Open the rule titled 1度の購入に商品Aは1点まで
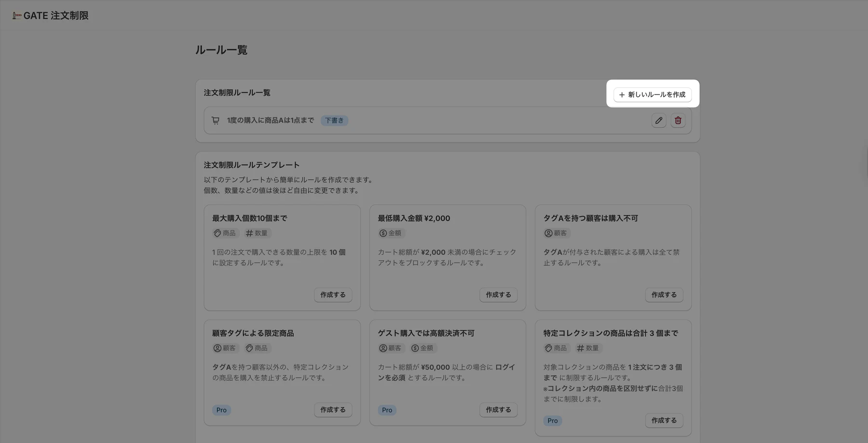 [271, 120]
